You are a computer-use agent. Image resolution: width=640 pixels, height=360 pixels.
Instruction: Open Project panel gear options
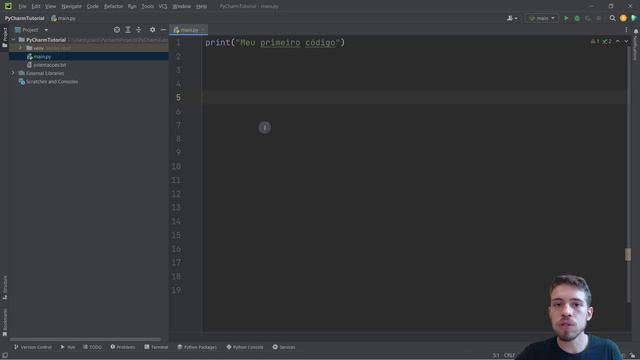pyautogui.click(x=152, y=30)
